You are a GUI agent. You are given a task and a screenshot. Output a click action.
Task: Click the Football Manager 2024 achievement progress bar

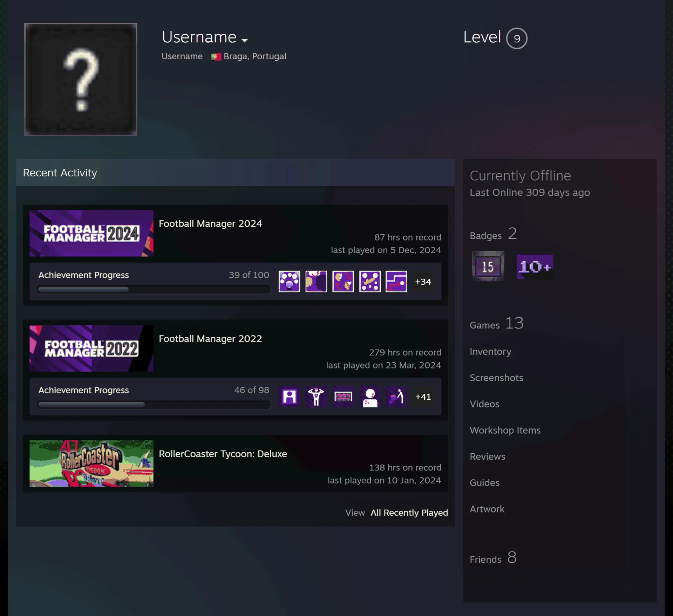(x=154, y=290)
